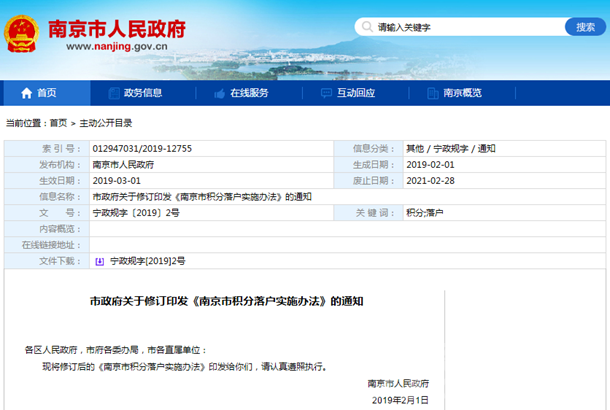Click the 南京市人民政府 site title

point(117,29)
